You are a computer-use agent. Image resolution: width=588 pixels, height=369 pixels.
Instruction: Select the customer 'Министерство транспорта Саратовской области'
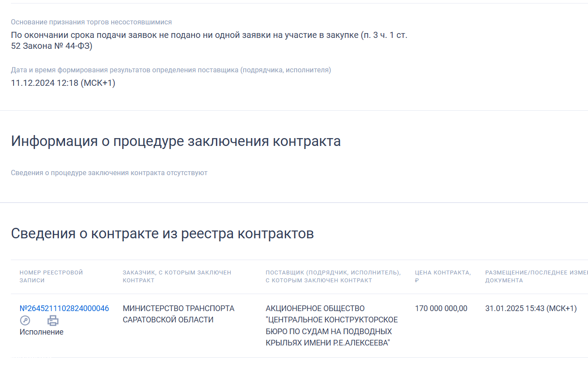(178, 314)
